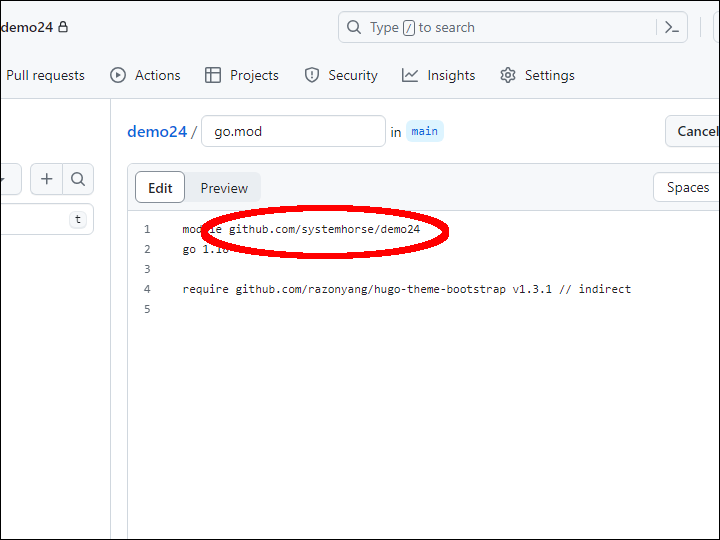The image size is (720, 540).
Task: Open the Insights tab
Action: (x=438, y=75)
